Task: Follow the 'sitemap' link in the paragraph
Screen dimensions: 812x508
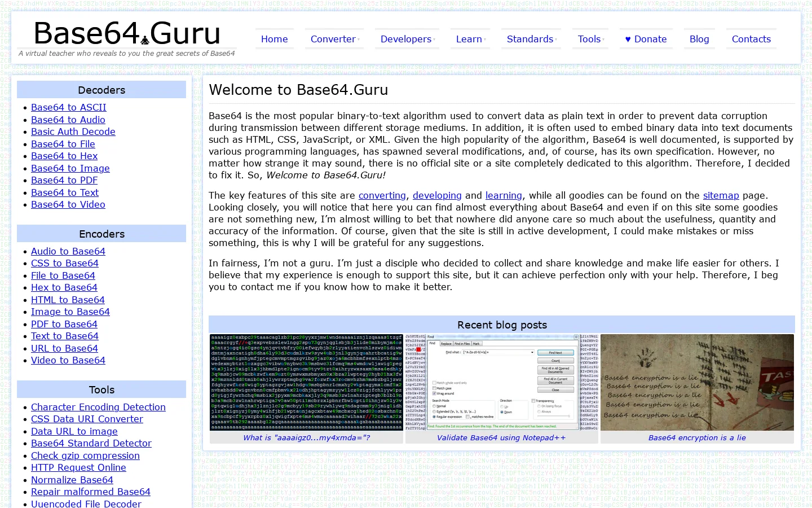Action: tap(721, 195)
